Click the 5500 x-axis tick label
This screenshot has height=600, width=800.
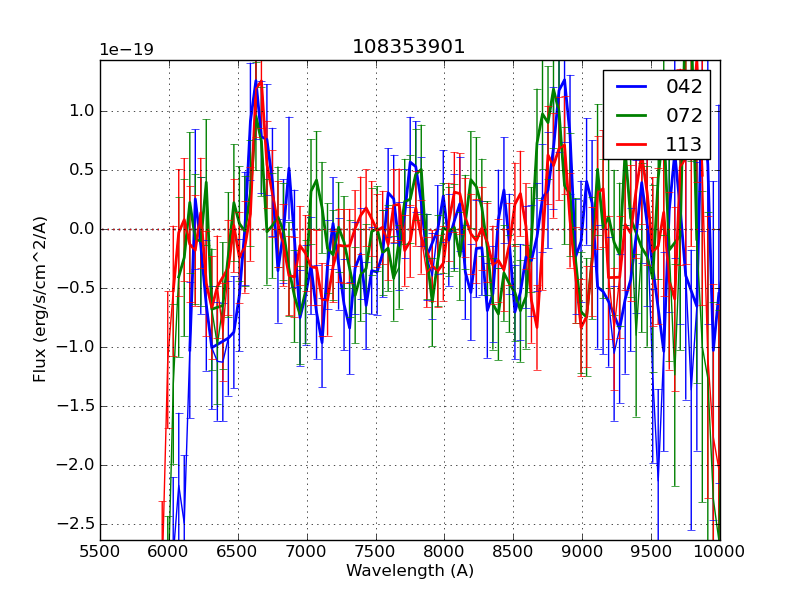click(x=100, y=551)
